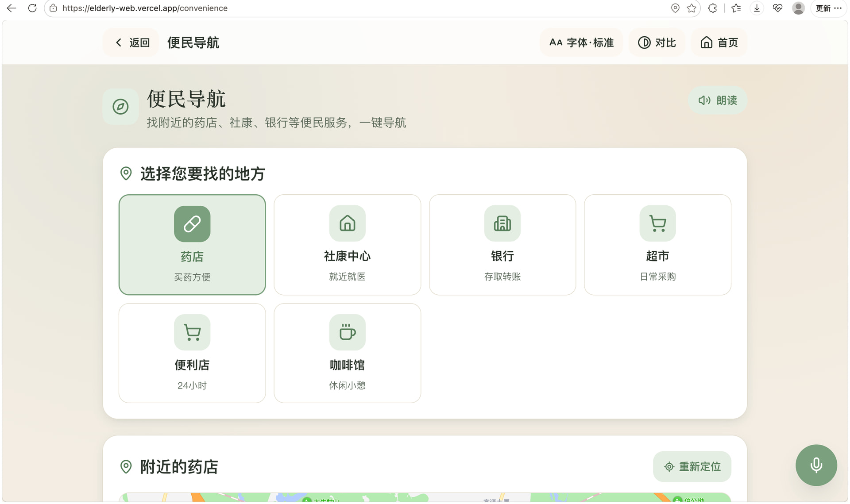Open the browser extensions puzzle icon

click(712, 8)
